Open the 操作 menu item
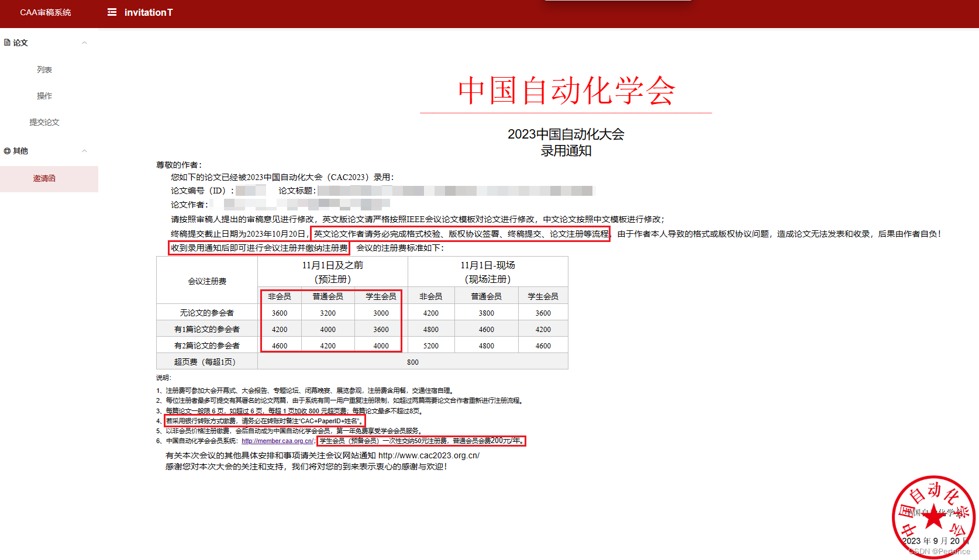Image resolution: width=979 pixels, height=560 pixels. [44, 96]
